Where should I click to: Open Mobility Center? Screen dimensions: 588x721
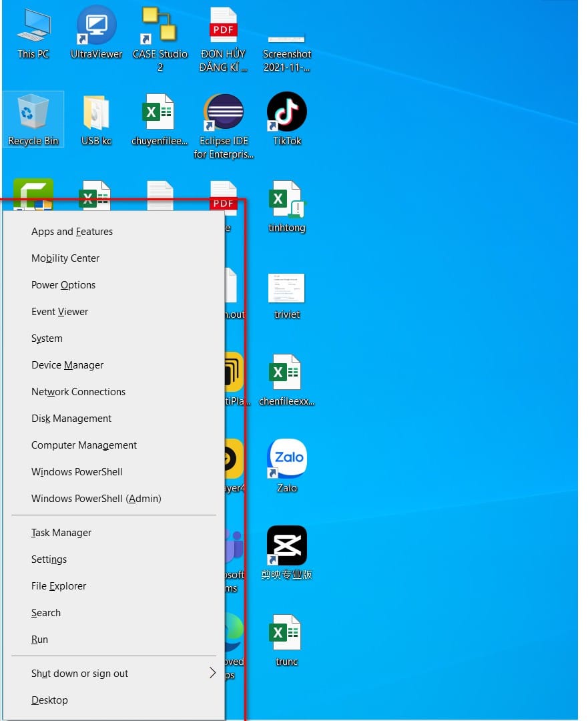tap(113, 258)
